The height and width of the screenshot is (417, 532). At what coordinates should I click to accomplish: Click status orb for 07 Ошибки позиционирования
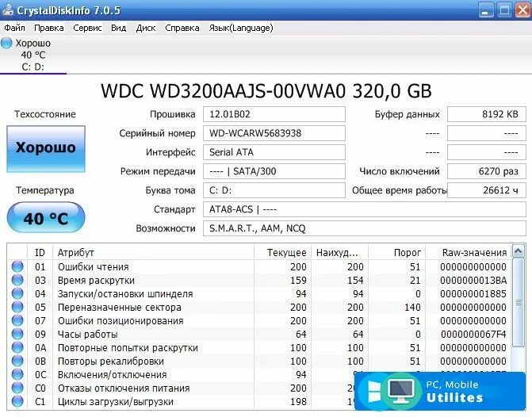[x=17, y=320]
